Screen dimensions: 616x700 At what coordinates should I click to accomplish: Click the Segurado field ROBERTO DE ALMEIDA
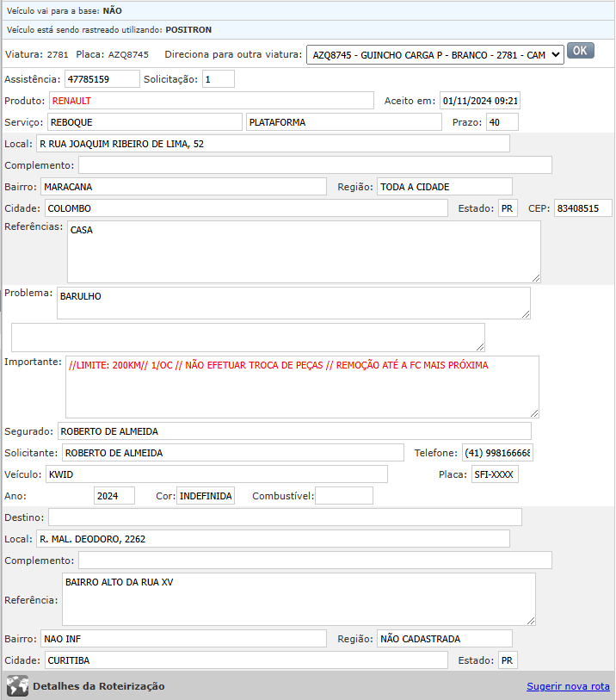pos(294,431)
